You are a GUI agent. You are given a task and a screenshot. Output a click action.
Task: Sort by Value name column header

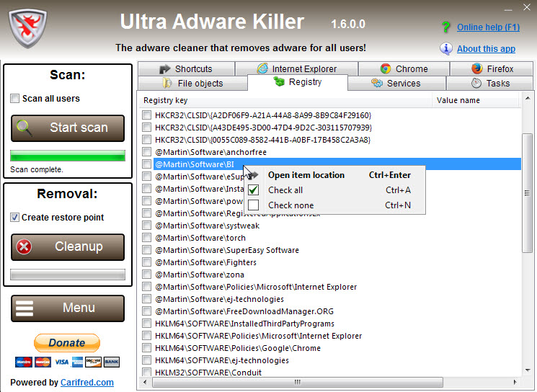coord(476,100)
